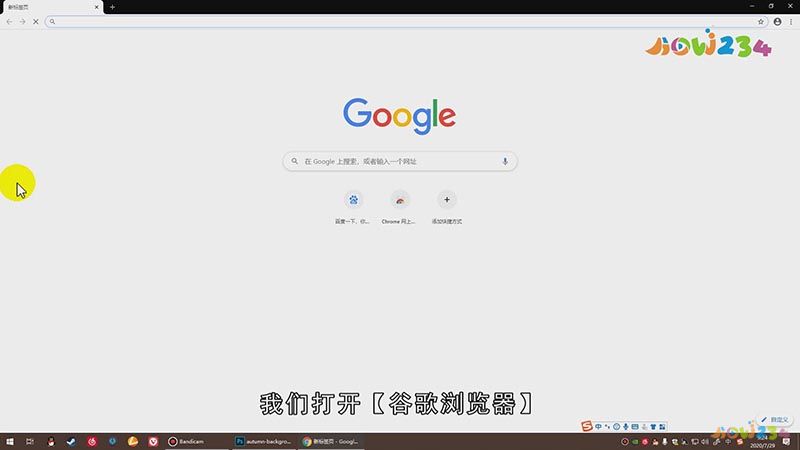Click the Google search box
The image size is (800, 450).
coord(400,161)
